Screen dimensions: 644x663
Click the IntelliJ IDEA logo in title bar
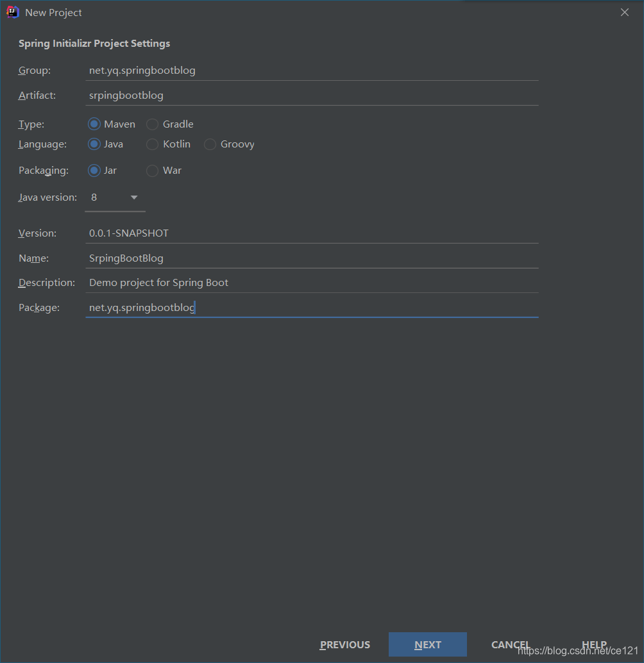(x=13, y=12)
